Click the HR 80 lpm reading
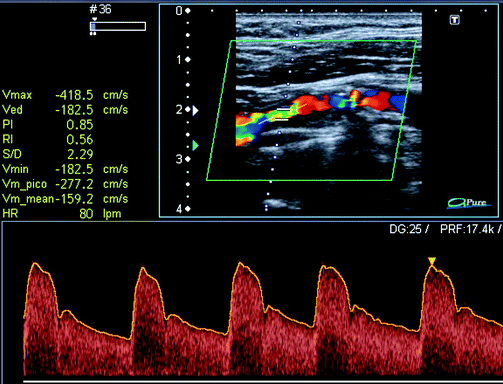The width and height of the screenshot is (503, 384). point(62,214)
